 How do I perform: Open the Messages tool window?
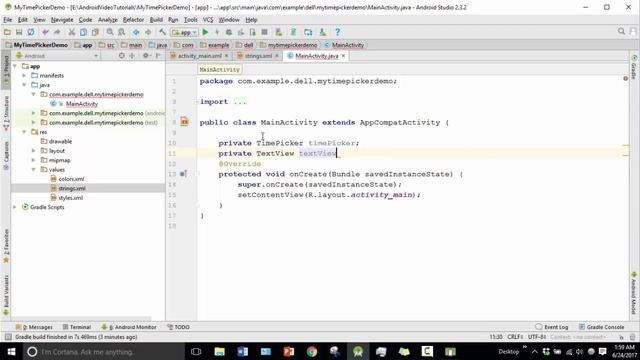tap(34, 327)
